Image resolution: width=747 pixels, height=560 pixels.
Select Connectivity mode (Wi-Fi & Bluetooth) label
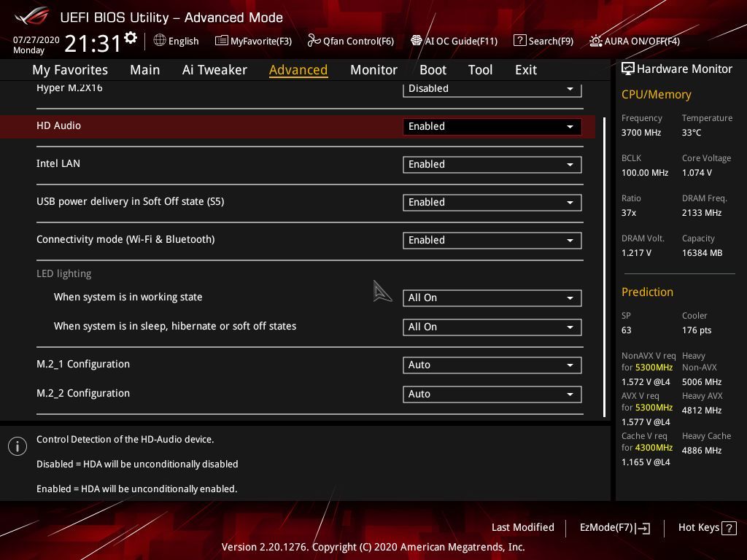[125, 239]
